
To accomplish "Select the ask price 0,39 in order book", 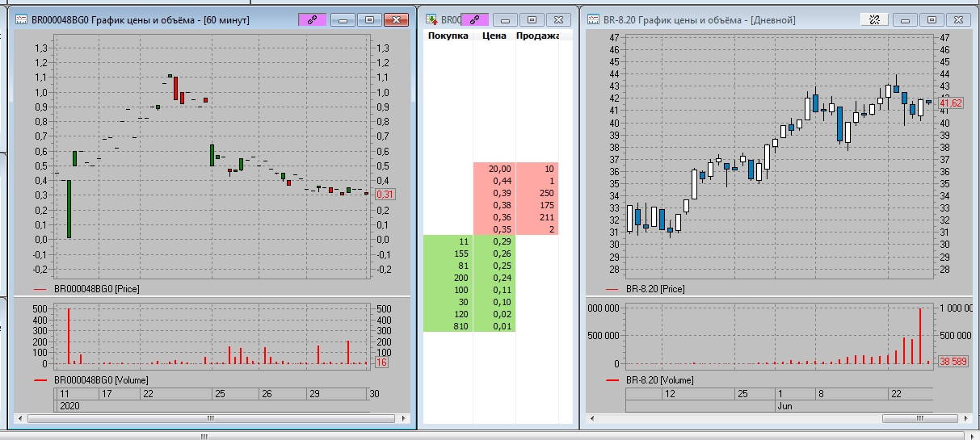I will tap(494, 193).
